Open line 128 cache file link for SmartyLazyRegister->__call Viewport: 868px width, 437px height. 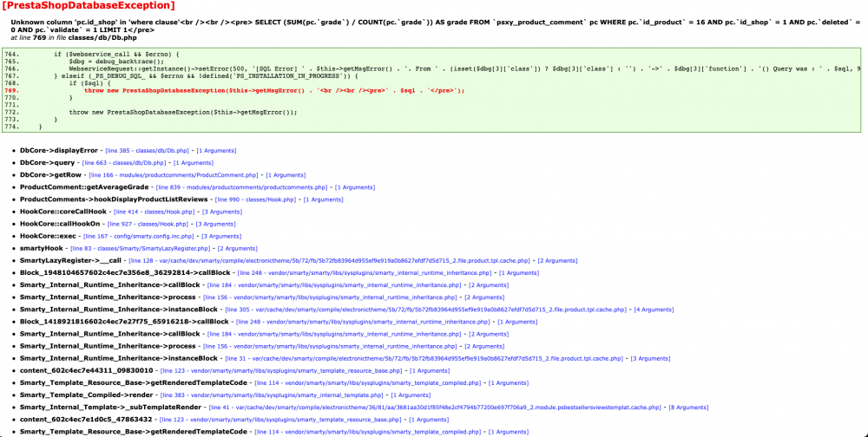click(x=329, y=260)
